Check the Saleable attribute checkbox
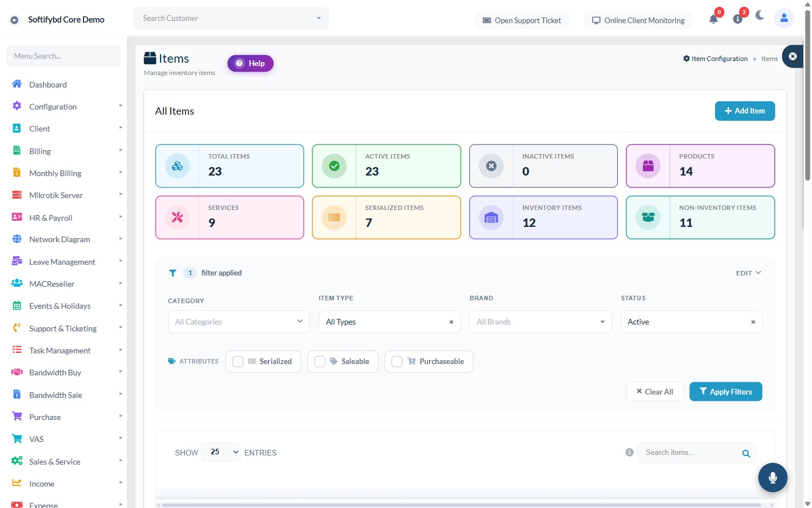 pos(320,361)
